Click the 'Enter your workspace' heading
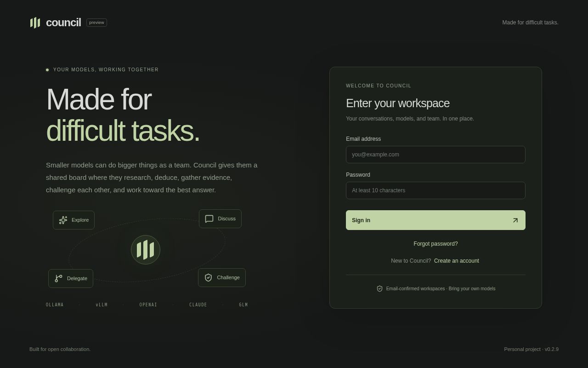Viewport: 588px width, 368px height. pyautogui.click(x=398, y=103)
